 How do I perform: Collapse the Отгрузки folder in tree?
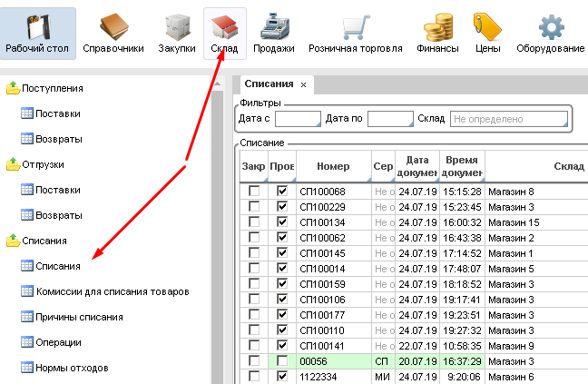pyautogui.click(x=14, y=164)
